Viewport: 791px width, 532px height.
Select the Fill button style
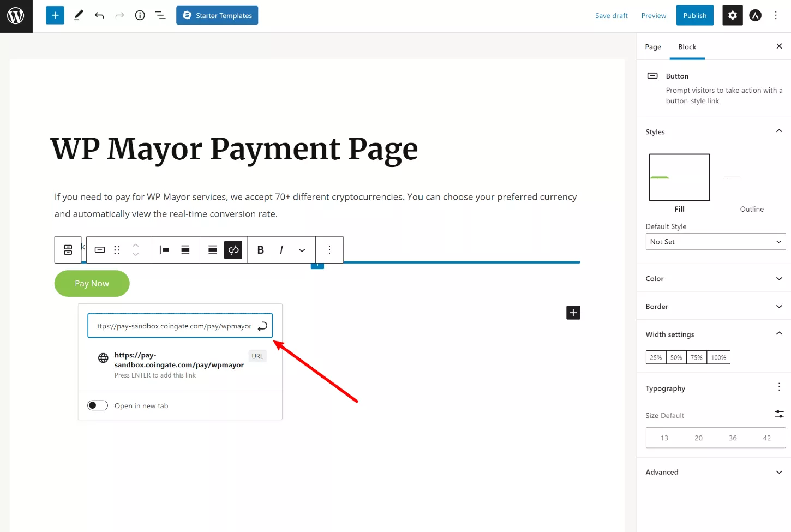(680, 183)
